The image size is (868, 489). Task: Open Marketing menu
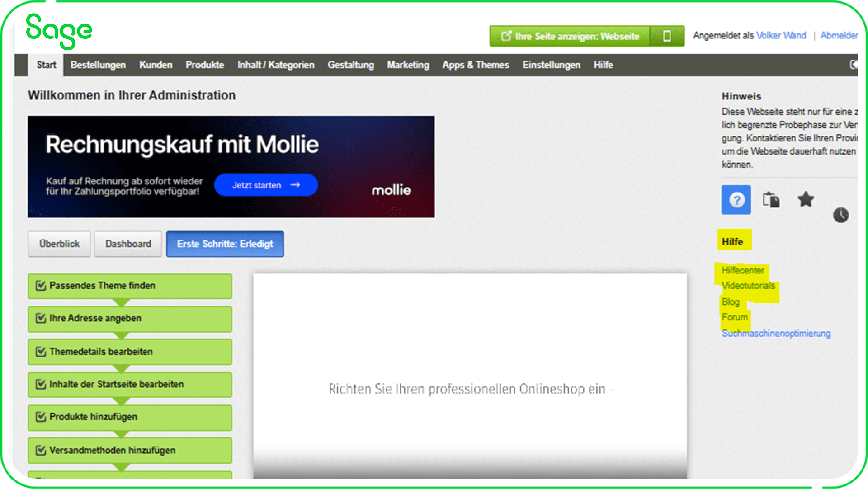point(408,65)
